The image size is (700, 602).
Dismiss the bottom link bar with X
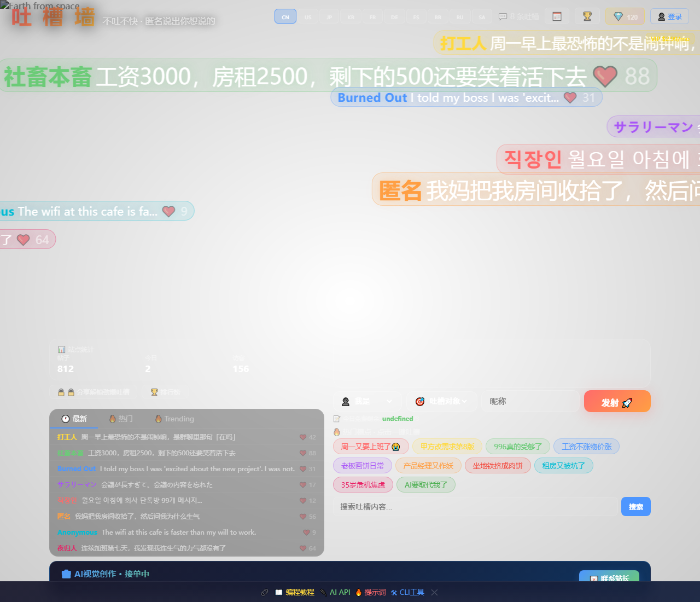click(434, 592)
